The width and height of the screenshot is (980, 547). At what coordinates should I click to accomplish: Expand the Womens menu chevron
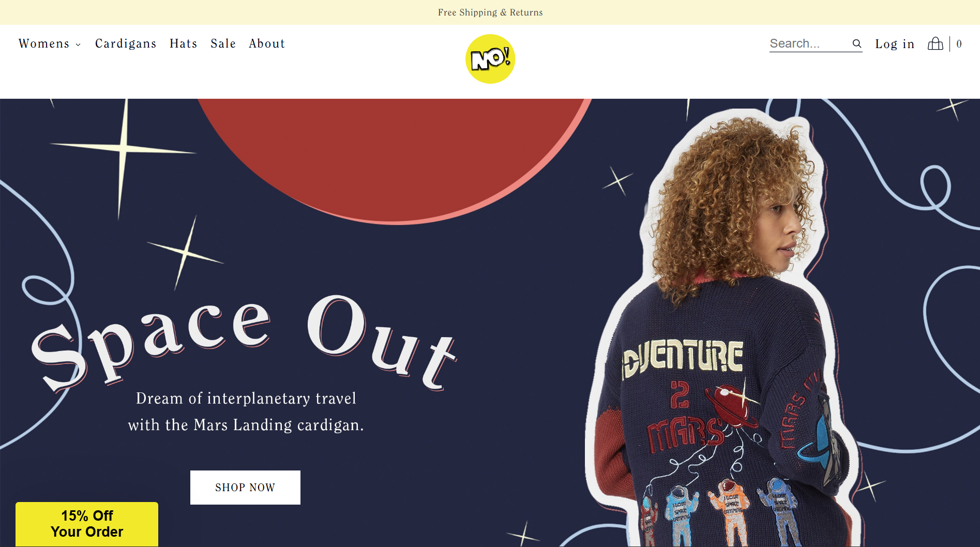coord(78,45)
